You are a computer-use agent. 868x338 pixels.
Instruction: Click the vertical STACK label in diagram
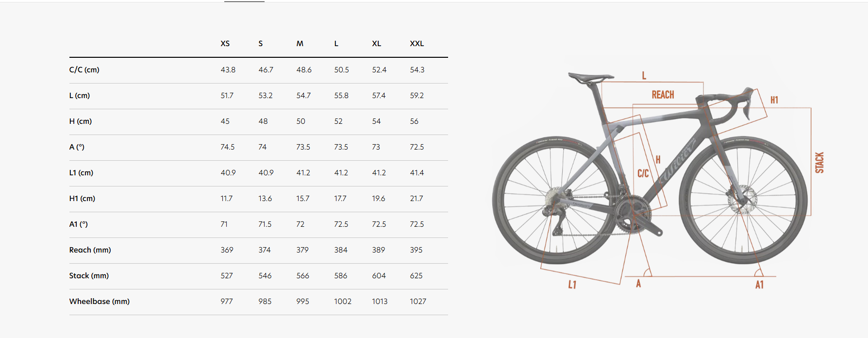[x=819, y=163]
